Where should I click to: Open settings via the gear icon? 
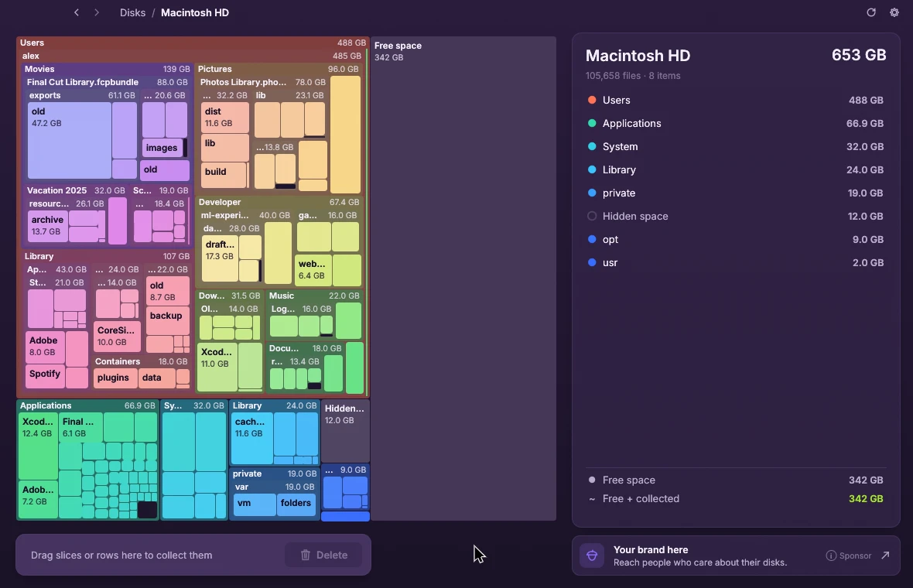[x=894, y=12]
